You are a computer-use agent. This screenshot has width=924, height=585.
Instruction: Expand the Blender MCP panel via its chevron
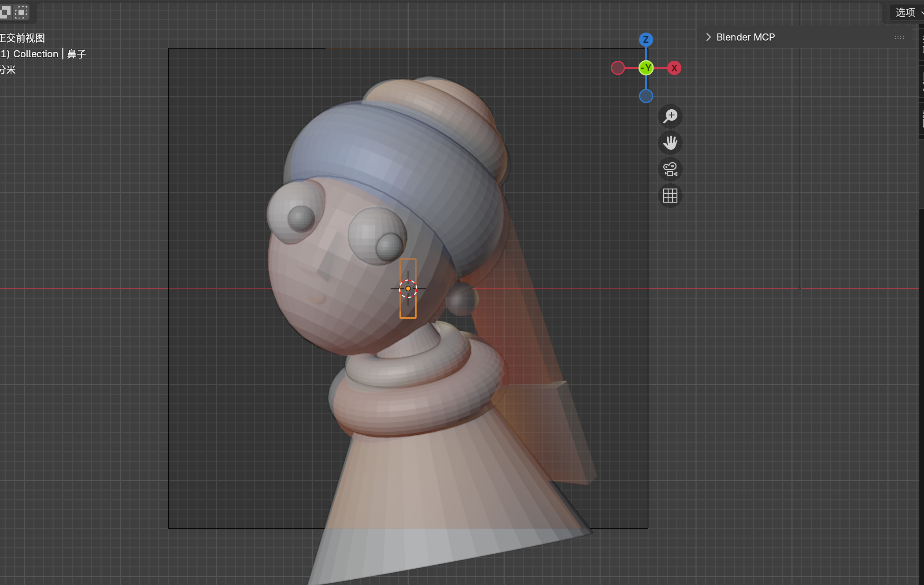[x=708, y=37]
